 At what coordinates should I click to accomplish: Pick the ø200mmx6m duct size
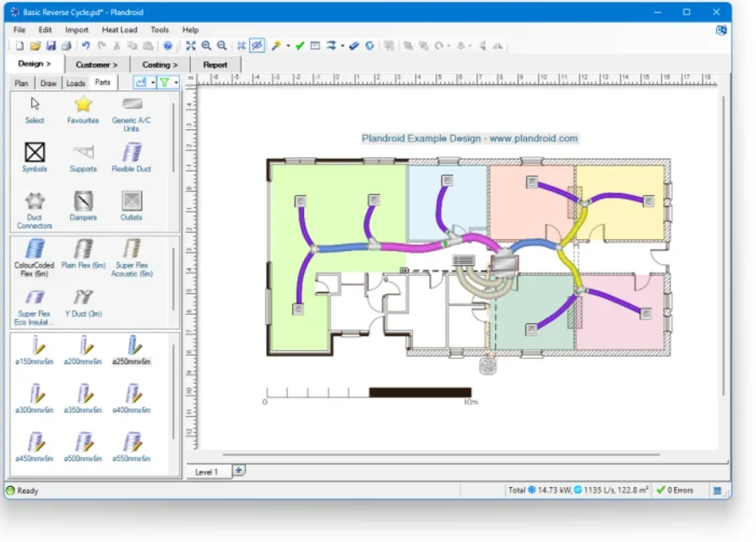pos(83,350)
